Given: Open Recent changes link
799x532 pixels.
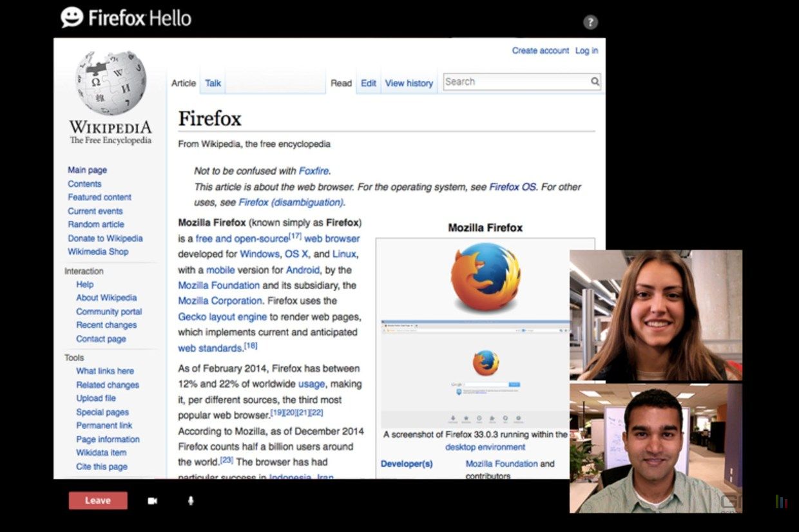Looking at the screenshot, I should (x=106, y=325).
